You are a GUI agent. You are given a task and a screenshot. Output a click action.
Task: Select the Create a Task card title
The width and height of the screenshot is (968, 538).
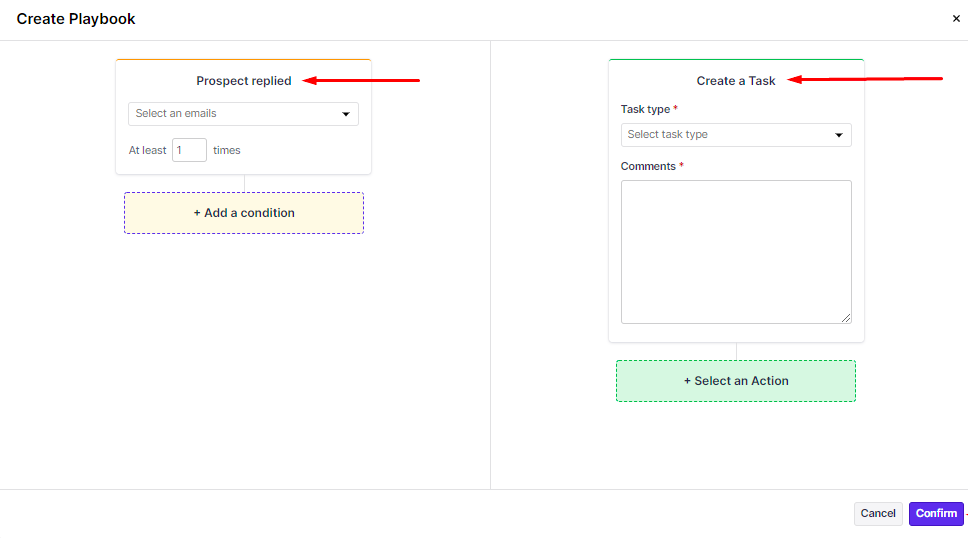(736, 81)
